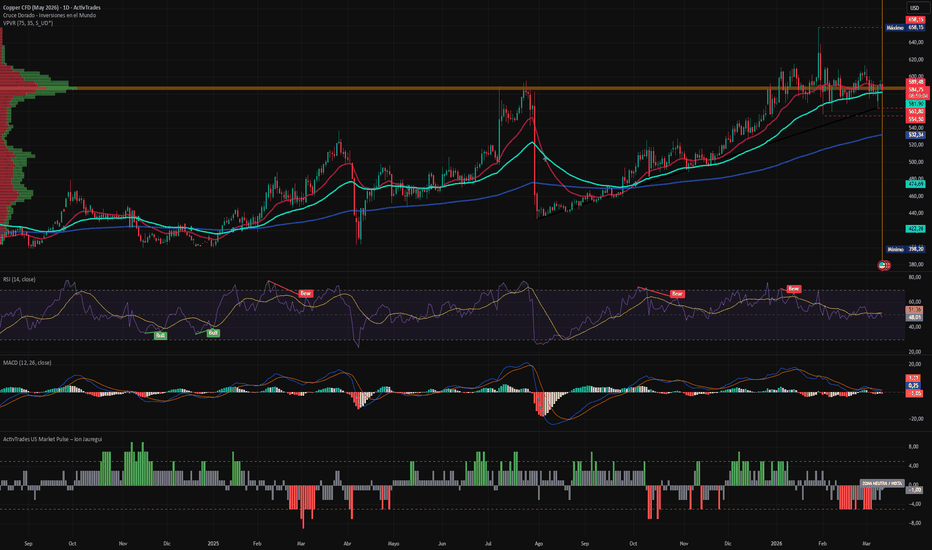This screenshot has height=550, width=932.
Task: Click the US flag event icon on time axis
Action: click(884, 265)
